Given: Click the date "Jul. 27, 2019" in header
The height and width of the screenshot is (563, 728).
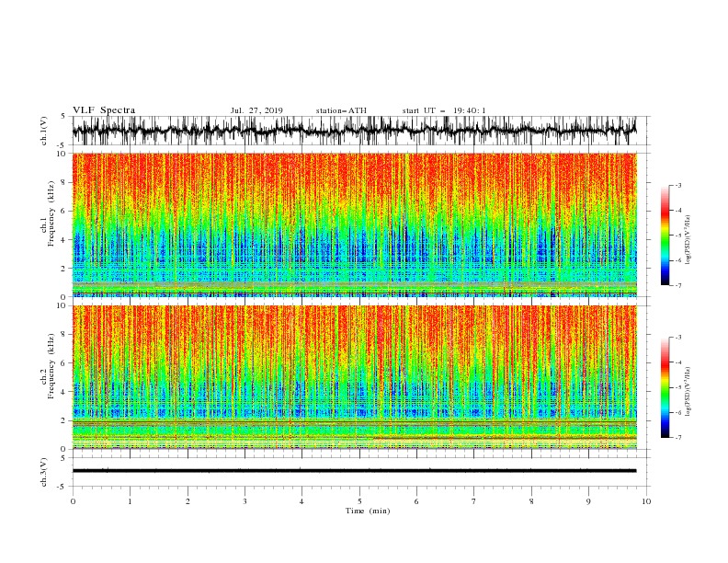Looking at the screenshot, I should point(256,110).
